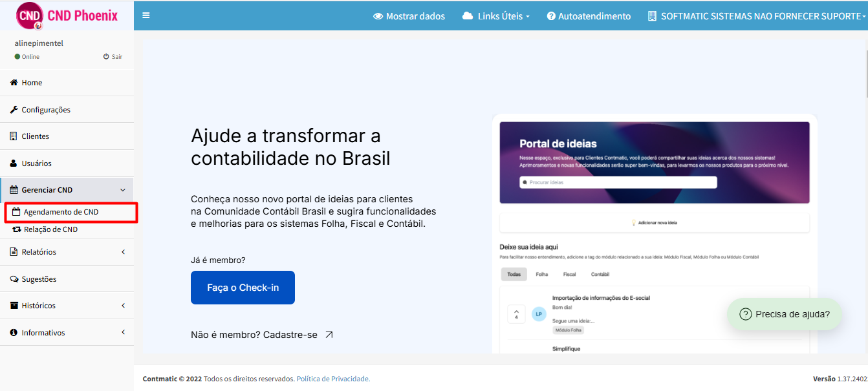Screen dimensions: 868x391
Task: Click the Online status indicator
Action: click(27, 57)
